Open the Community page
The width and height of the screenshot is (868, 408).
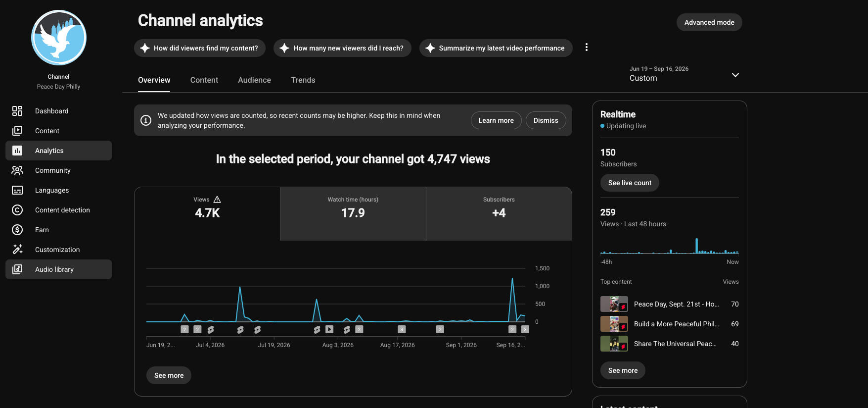(x=58, y=170)
